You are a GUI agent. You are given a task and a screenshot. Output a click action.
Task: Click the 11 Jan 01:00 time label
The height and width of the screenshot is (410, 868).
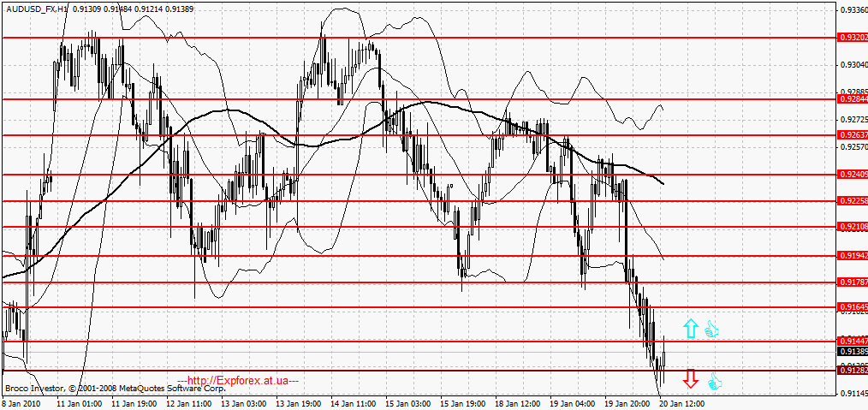coord(80,405)
